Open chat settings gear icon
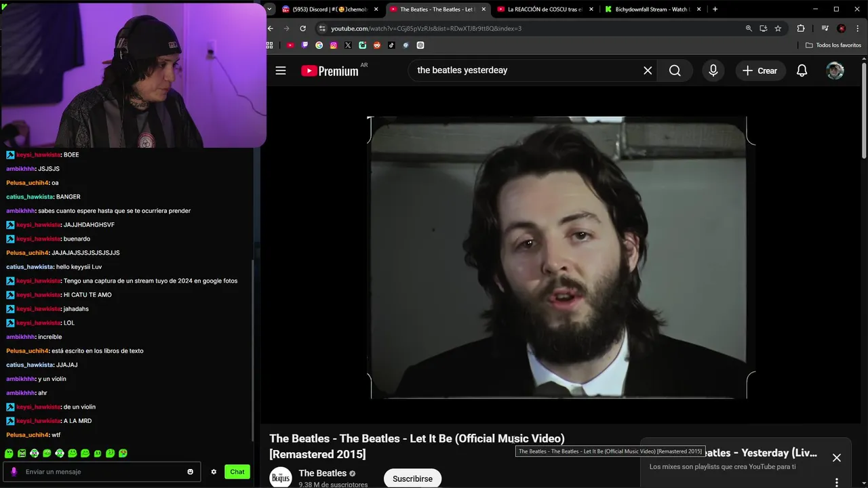This screenshot has height=488, width=868. (x=214, y=472)
